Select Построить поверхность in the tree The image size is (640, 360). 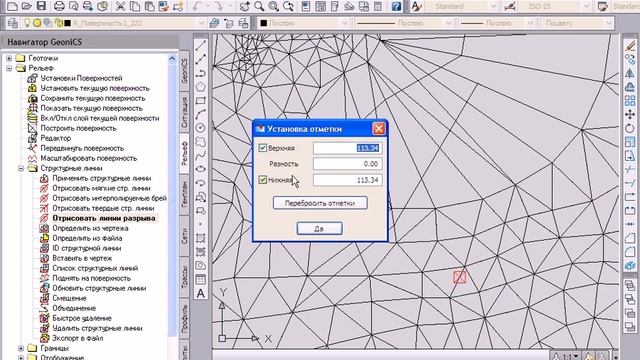(x=78, y=128)
